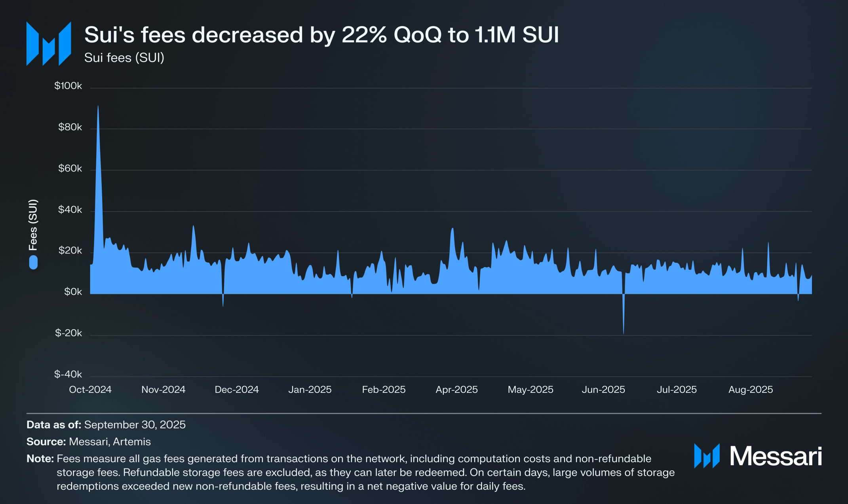Click the Sui fees (SUI) subtitle
The width and height of the screenshot is (848, 504).
pos(124,58)
